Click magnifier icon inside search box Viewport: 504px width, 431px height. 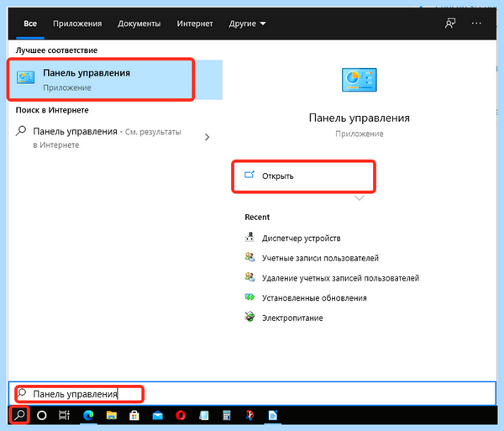pos(22,392)
